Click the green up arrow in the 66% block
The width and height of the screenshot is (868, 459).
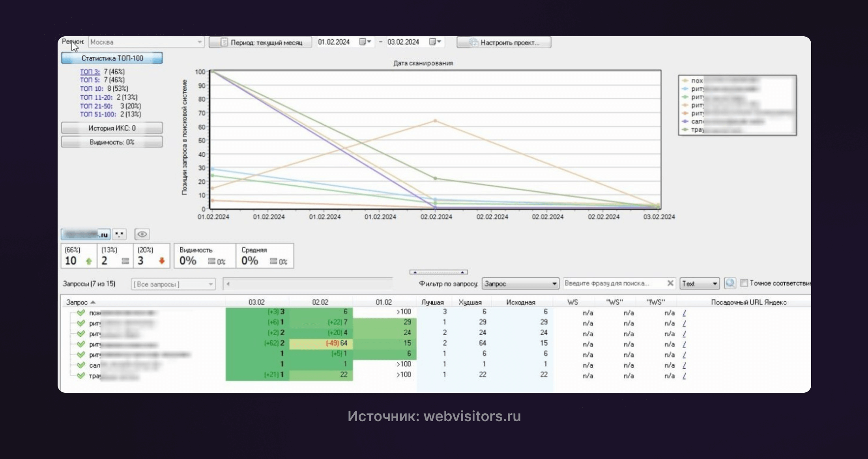click(x=88, y=261)
